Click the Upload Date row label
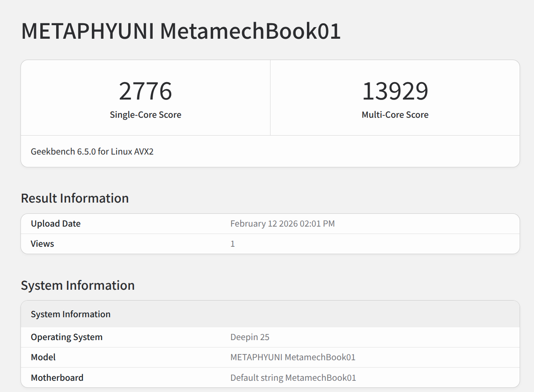 tap(56, 224)
